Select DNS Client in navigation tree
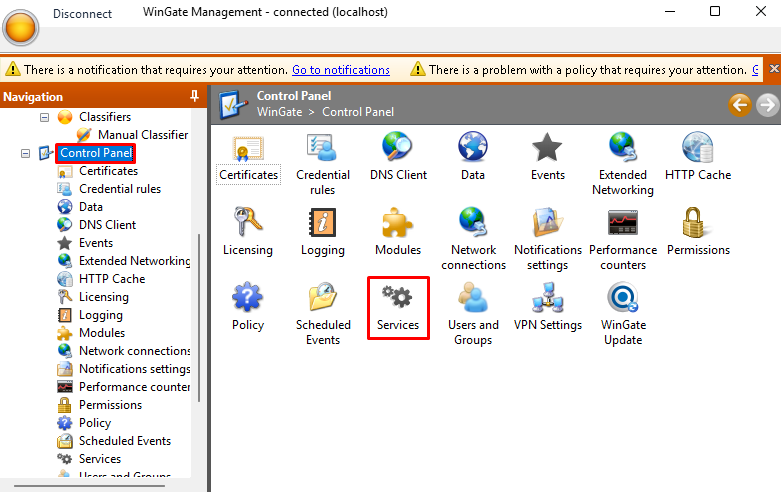 (x=107, y=225)
